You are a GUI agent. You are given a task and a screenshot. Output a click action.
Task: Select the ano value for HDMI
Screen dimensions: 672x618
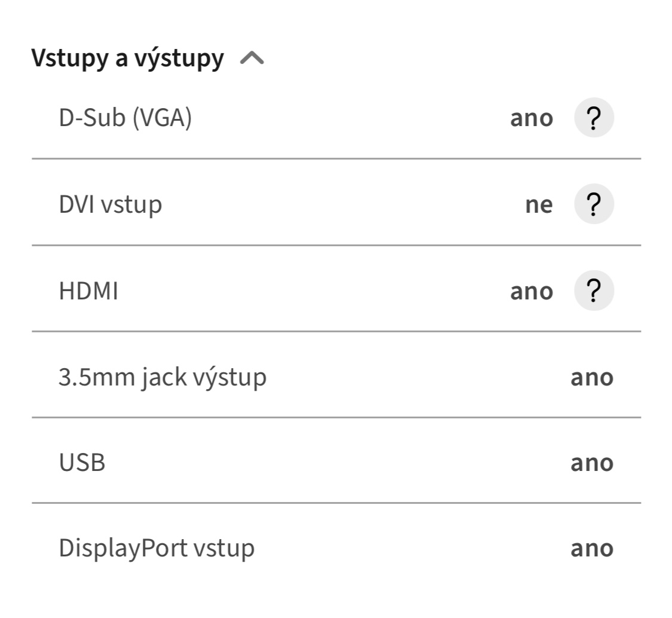[x=531, y=291]
